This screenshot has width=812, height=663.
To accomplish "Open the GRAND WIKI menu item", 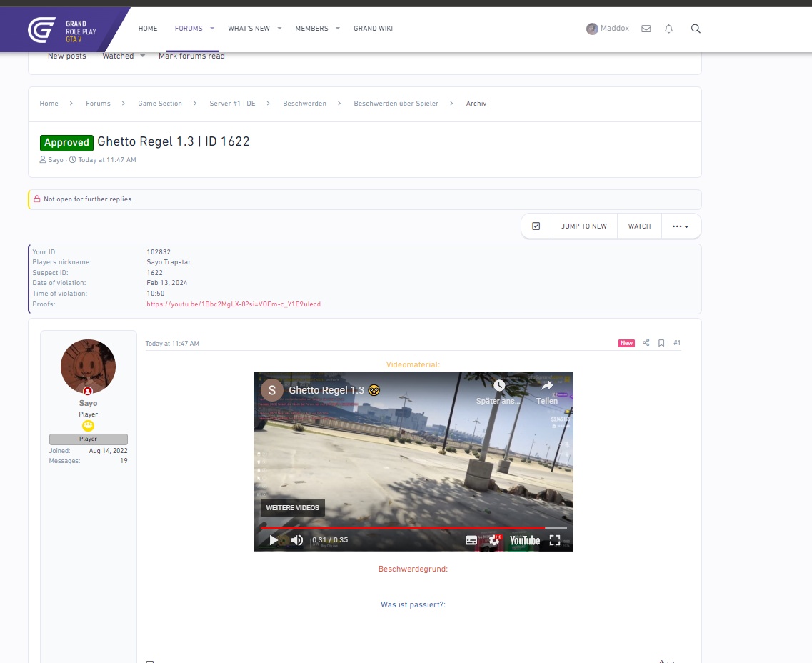I will coord(373,29).
